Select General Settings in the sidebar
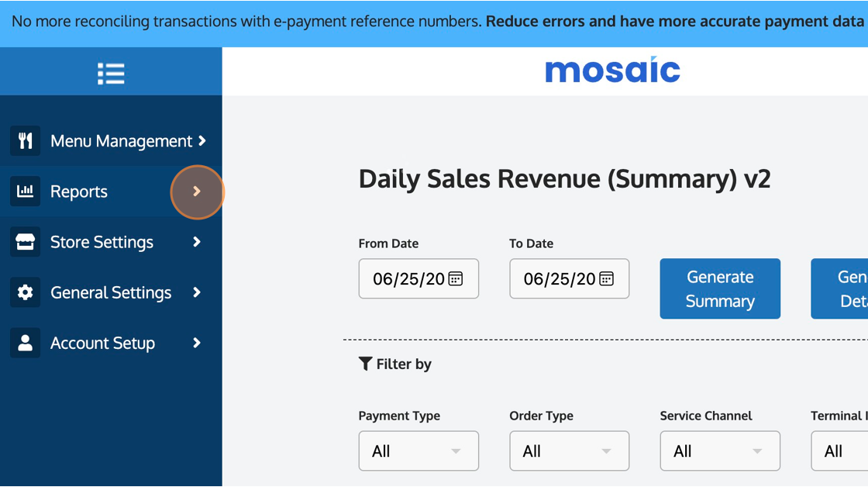Viewport: 868px width, 487px height. pyautogui.click(x=111, y=292)
